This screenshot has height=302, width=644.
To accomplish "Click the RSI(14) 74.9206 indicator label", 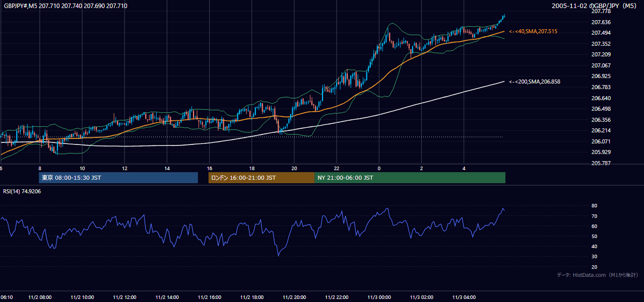I will point(22,191).
